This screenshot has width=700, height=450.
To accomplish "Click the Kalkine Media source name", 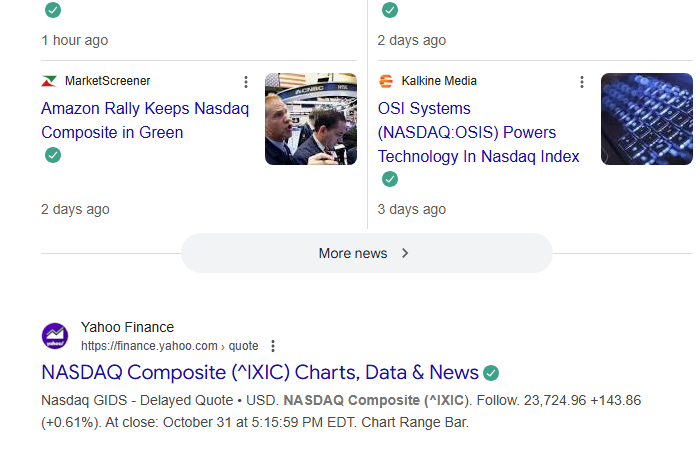I will point(439,81).
